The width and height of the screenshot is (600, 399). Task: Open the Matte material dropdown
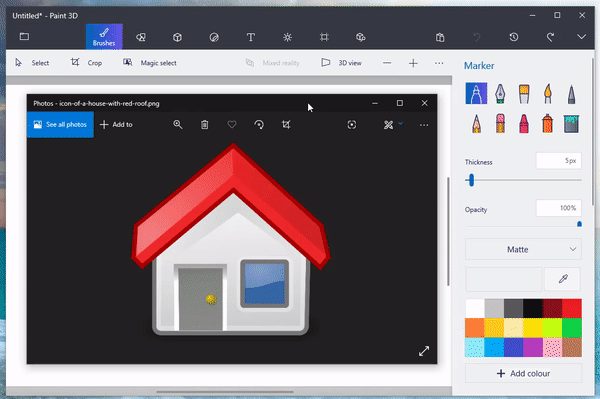coord(523,249)
